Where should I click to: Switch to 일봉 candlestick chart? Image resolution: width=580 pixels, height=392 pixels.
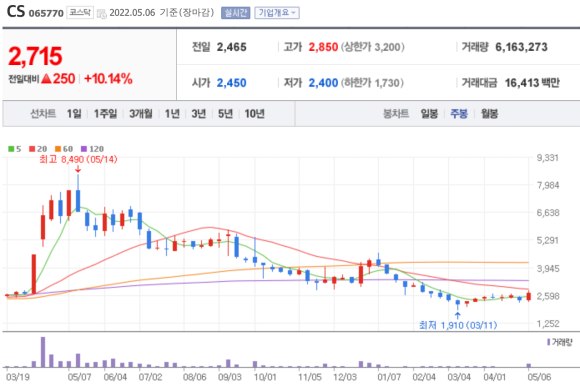(429, 114)
